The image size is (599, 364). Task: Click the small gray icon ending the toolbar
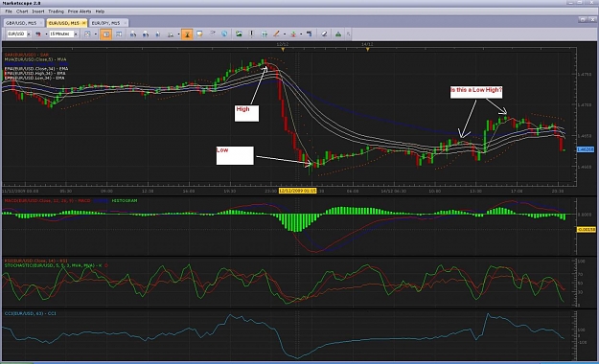tap(348, 34)
